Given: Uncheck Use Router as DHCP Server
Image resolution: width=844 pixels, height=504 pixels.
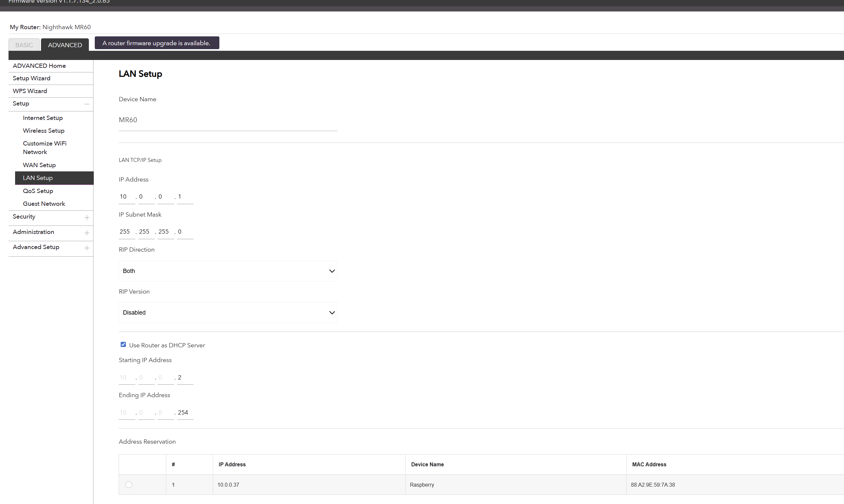Looking at the screenshot, I should 123,344.
